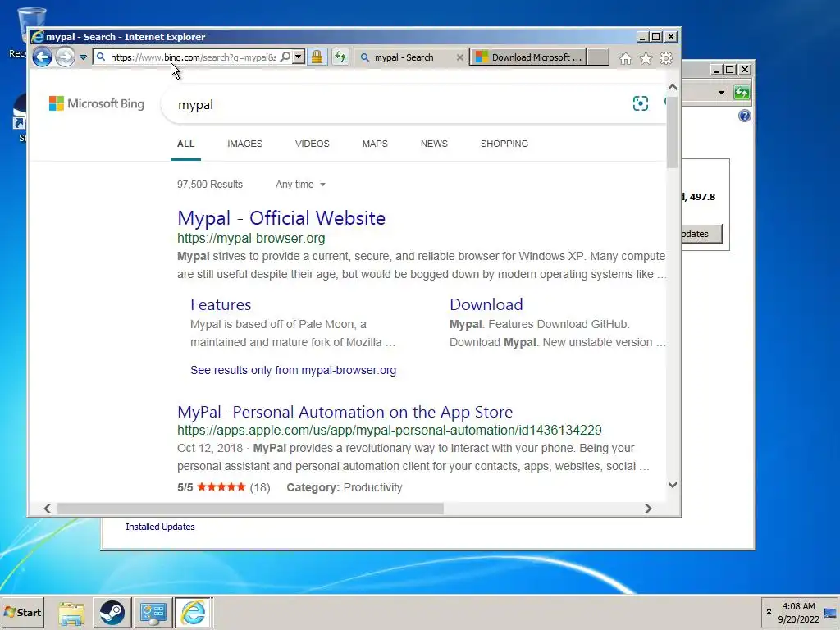Viewport: 840px width, 630px height.
Task: Click the Microsoft Bing logo
Action: 97,103
